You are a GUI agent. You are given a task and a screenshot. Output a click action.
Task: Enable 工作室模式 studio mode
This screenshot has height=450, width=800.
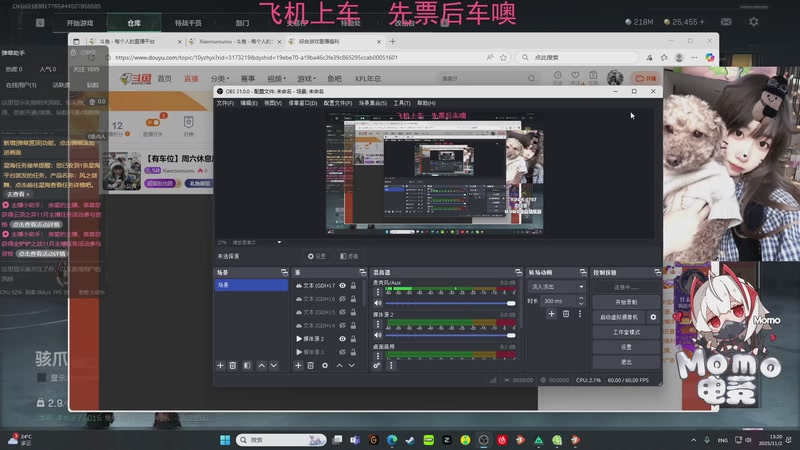626,332
